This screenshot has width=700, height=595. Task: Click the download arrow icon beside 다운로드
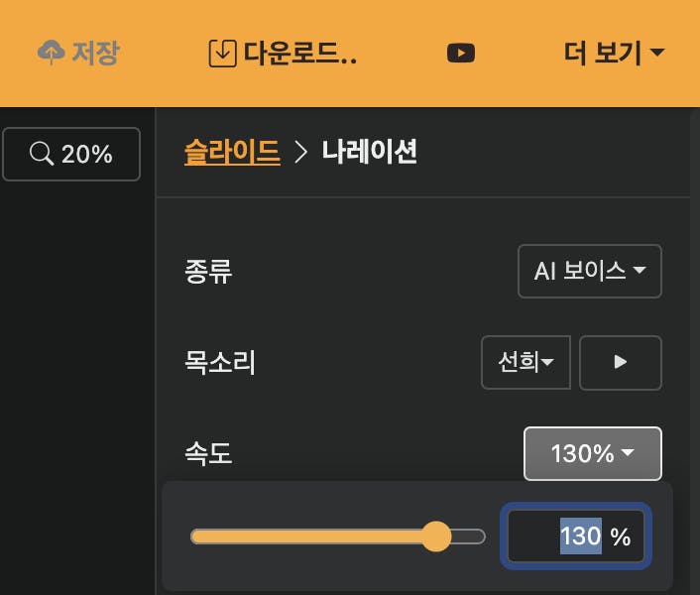tap(223, 53)
